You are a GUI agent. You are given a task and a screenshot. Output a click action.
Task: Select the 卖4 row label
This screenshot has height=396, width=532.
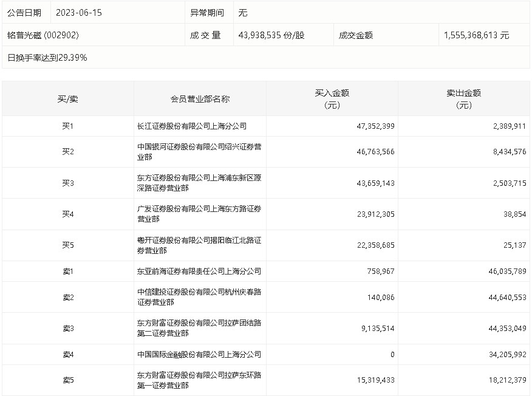tap(68, 355)
